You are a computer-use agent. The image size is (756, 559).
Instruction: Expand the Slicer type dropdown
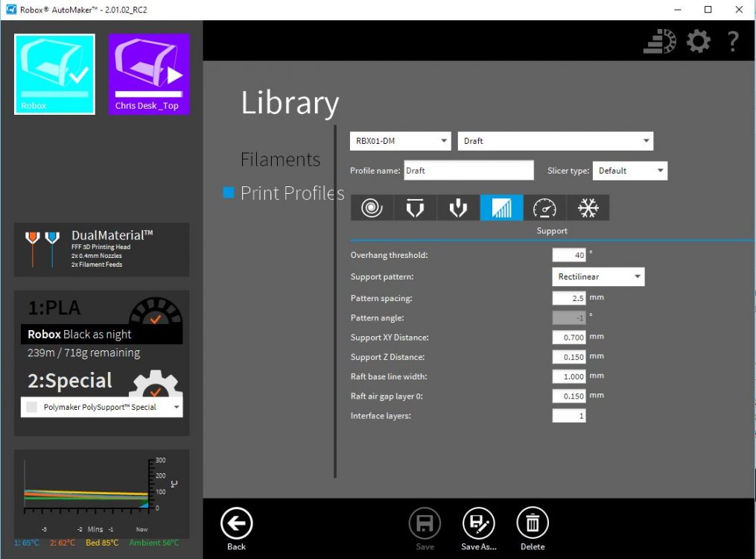(629, 171)
